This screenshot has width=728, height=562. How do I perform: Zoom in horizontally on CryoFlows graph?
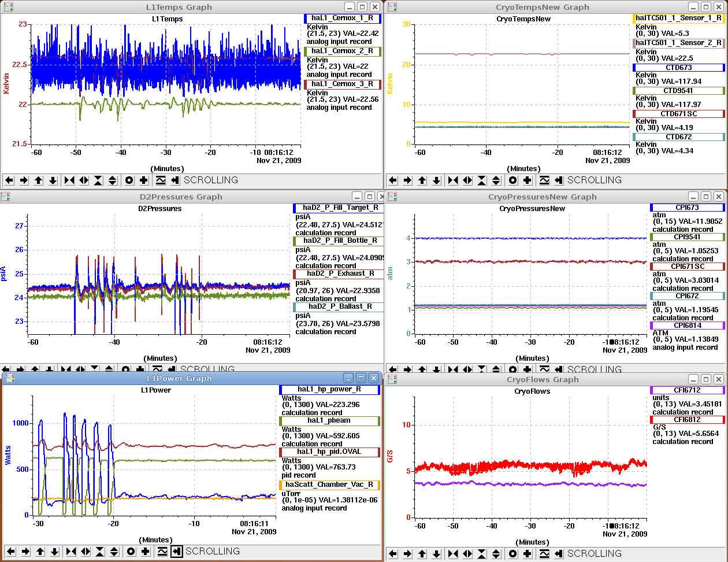click(x=453, y=554)
